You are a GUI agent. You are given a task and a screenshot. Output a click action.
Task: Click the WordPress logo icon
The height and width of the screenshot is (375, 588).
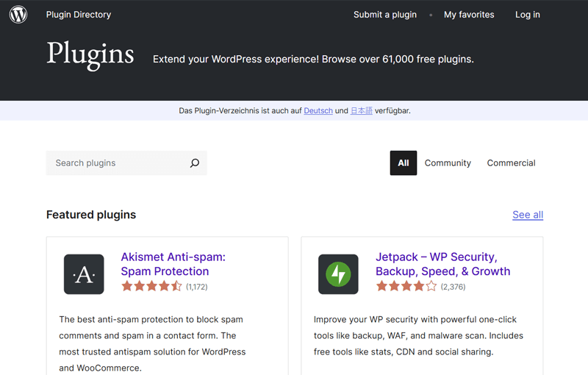point(18,15)
